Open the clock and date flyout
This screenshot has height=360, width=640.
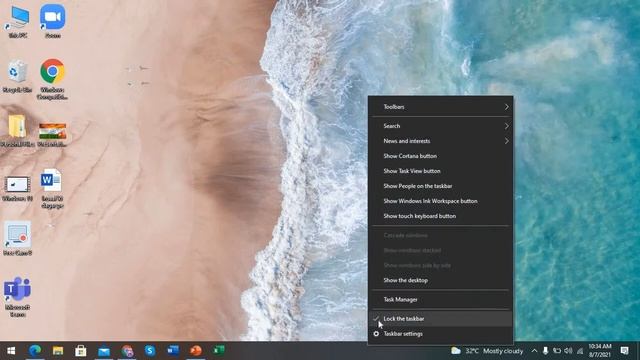(600, 351)
